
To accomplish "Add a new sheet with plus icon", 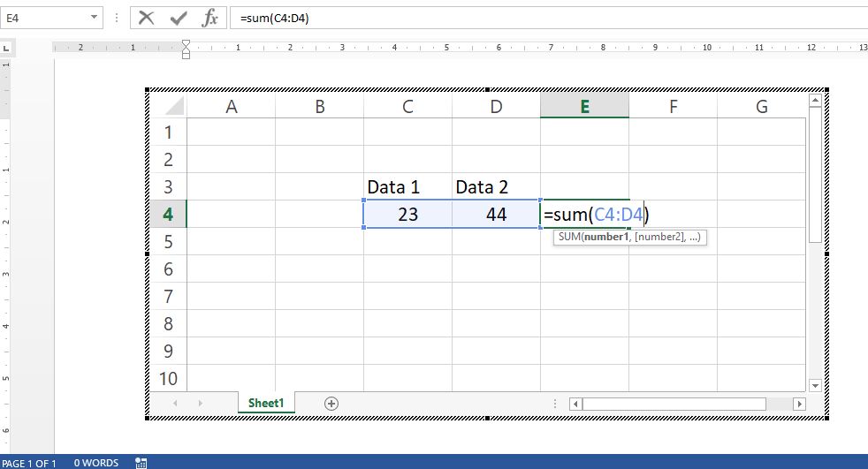I will [331, 404].
